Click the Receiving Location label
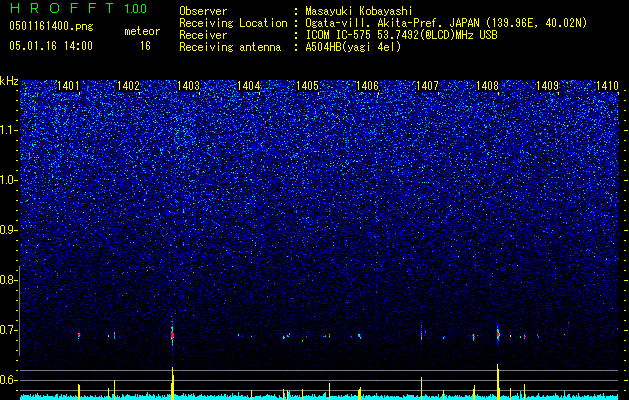Screen dimensions: 629x400 (233, 24)
